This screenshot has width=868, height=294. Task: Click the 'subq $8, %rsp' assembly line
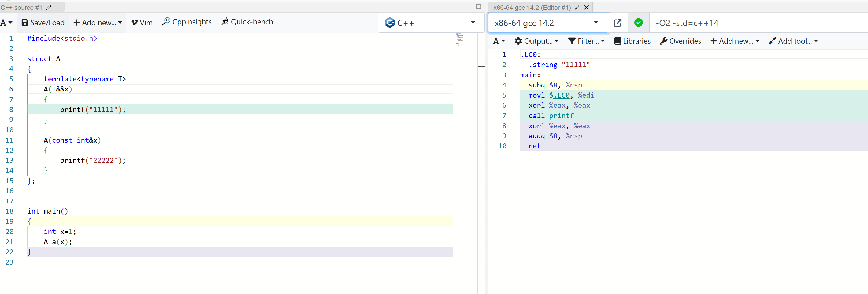[555, 85]
